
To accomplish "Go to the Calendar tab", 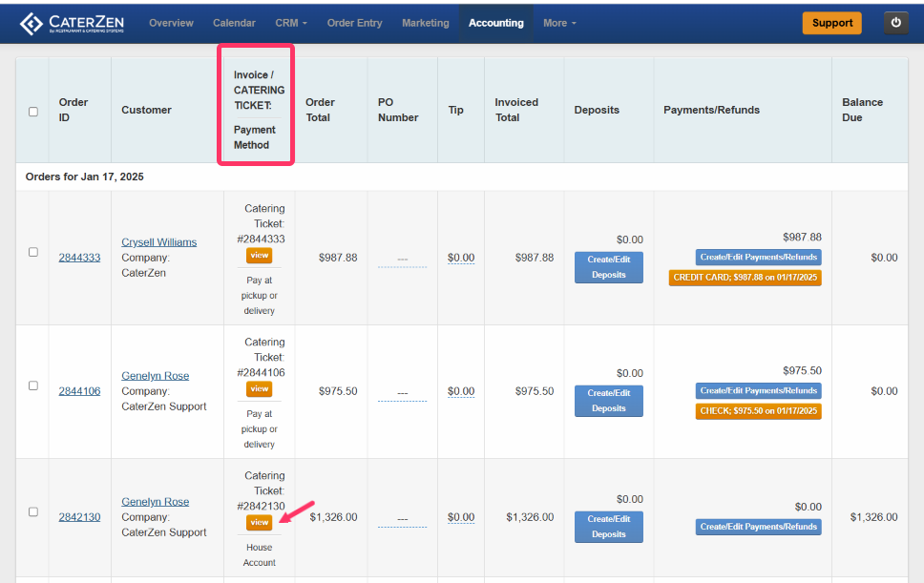I will pyautogui.click(x=234, y=23).
